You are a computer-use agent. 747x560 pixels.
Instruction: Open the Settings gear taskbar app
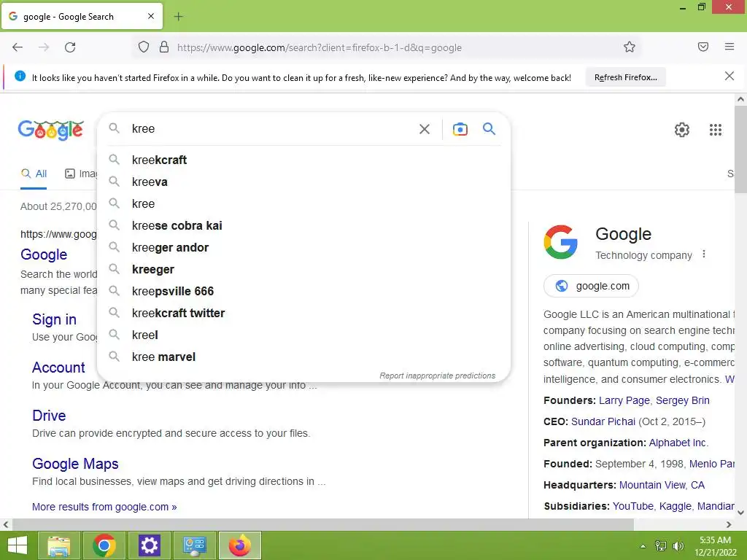pos(149,545)
